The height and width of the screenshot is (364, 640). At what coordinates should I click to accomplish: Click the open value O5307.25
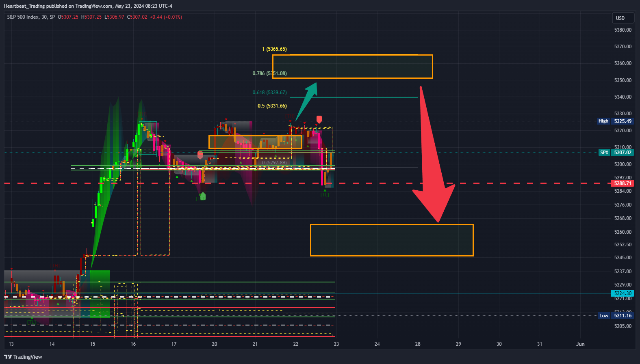(68, 17)
